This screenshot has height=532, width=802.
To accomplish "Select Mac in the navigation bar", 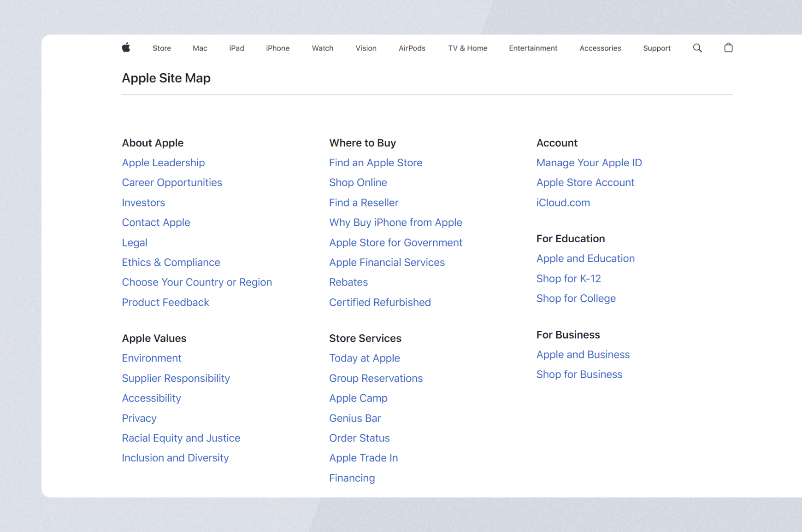I will pyautogui.click(x=200, y=48).
